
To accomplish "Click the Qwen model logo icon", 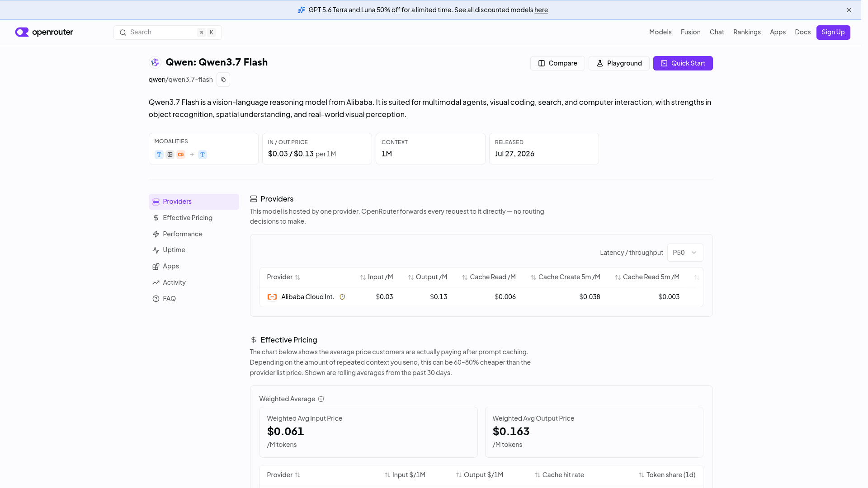I will tap(155, 62).
